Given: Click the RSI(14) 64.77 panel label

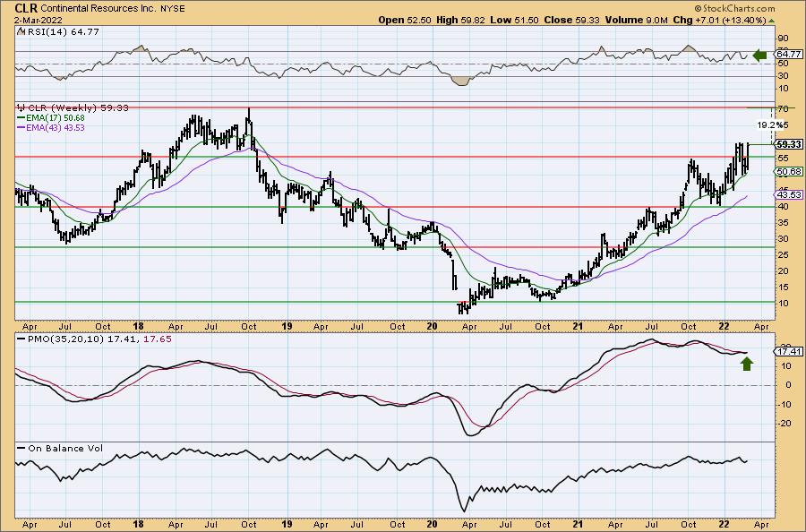Looking at the screenshot, I should point(62,31).
